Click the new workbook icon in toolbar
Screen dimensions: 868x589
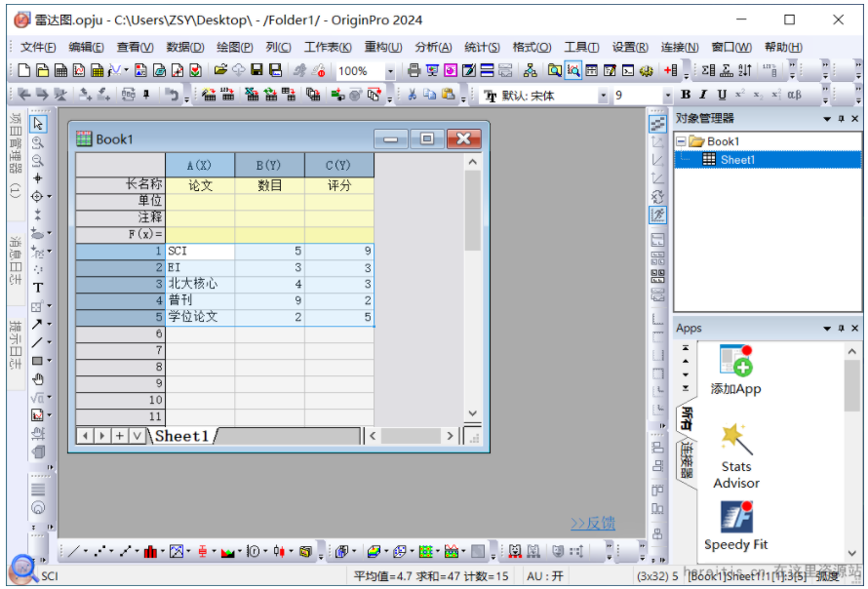60,70
